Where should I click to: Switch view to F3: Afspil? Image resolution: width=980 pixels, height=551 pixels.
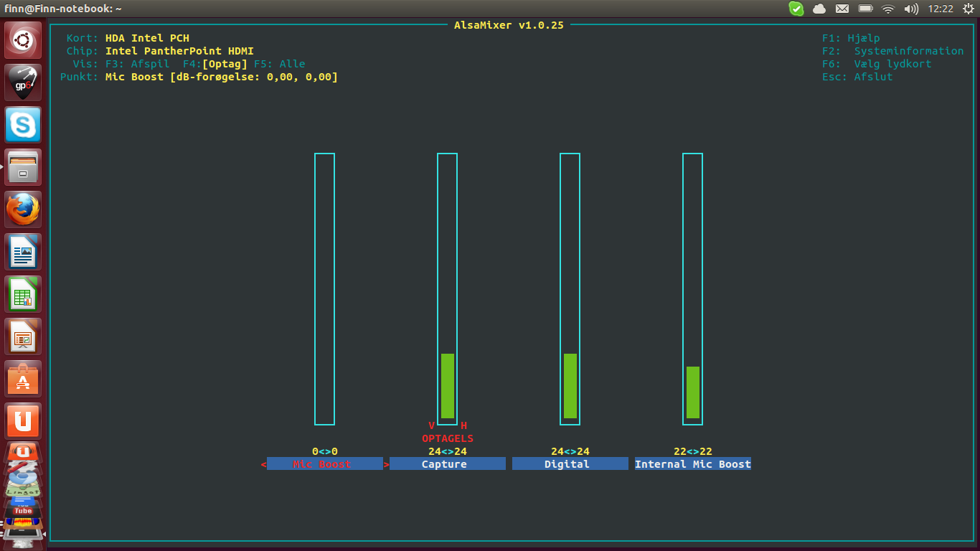pyautogui.click(x=138, y=64)
